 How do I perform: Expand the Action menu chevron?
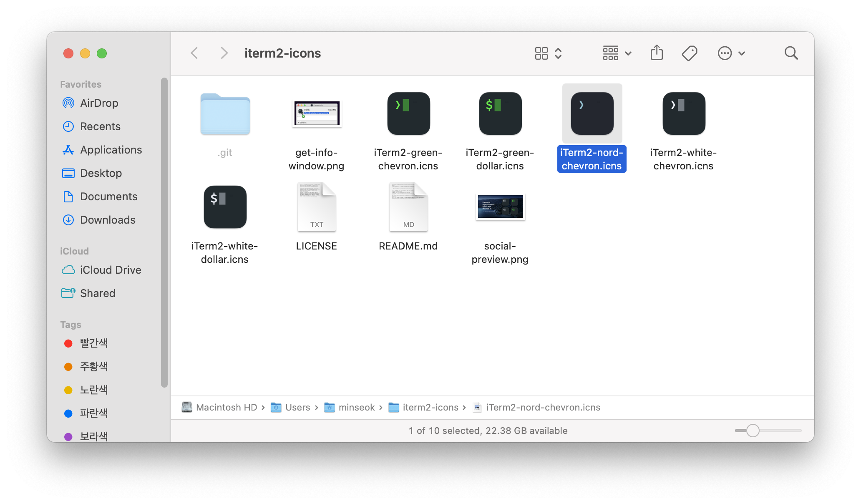pos(742,53)
